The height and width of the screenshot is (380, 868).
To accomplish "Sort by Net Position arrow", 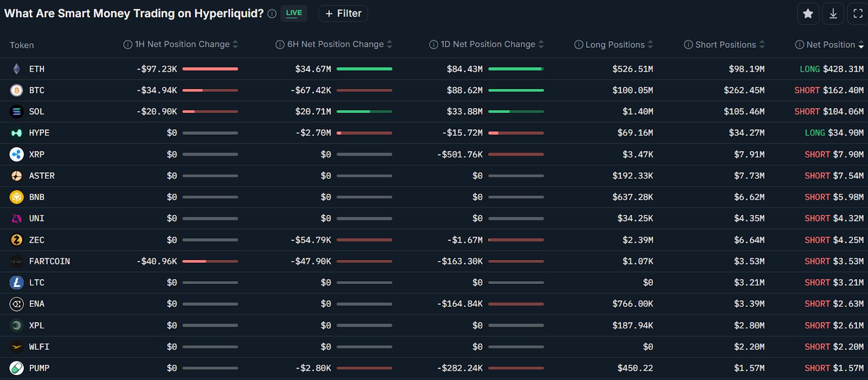I will point(861,45).
